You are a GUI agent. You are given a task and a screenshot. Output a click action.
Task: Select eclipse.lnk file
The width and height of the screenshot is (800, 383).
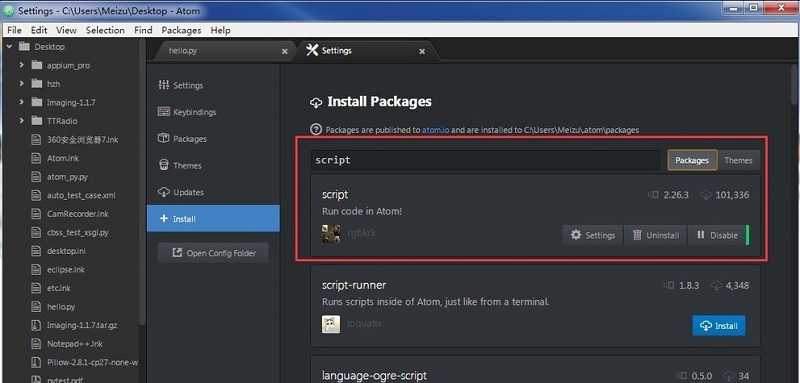66,269
